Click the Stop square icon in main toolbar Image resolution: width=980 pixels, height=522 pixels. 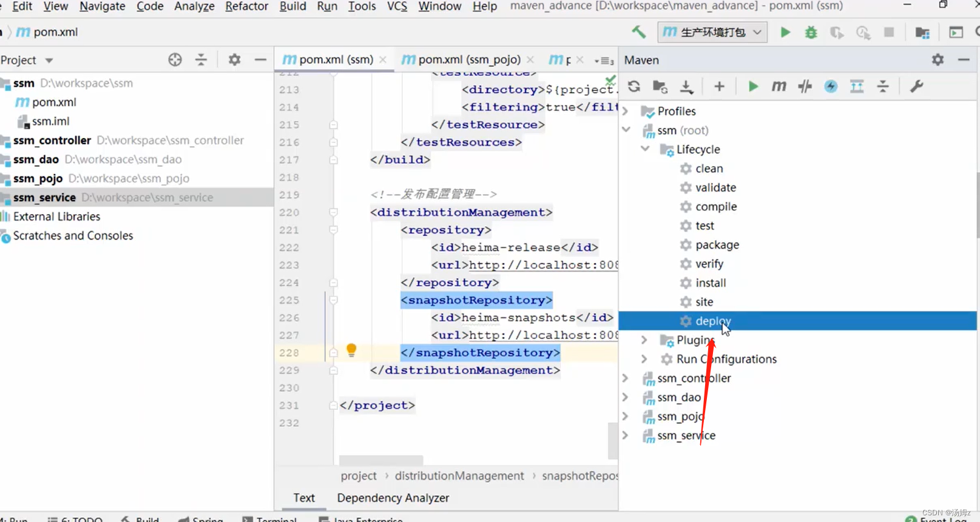[889, 32]
